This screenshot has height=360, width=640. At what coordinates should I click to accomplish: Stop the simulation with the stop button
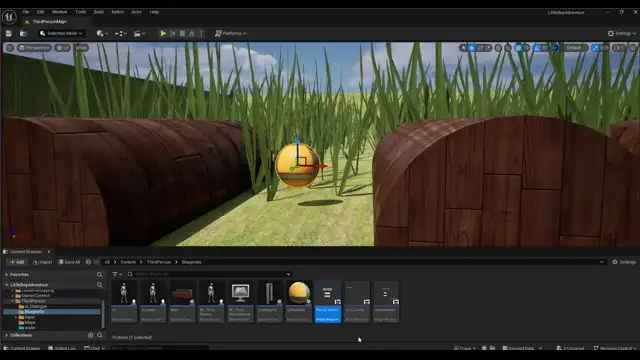pyautogui.click(x=182, y=33)
